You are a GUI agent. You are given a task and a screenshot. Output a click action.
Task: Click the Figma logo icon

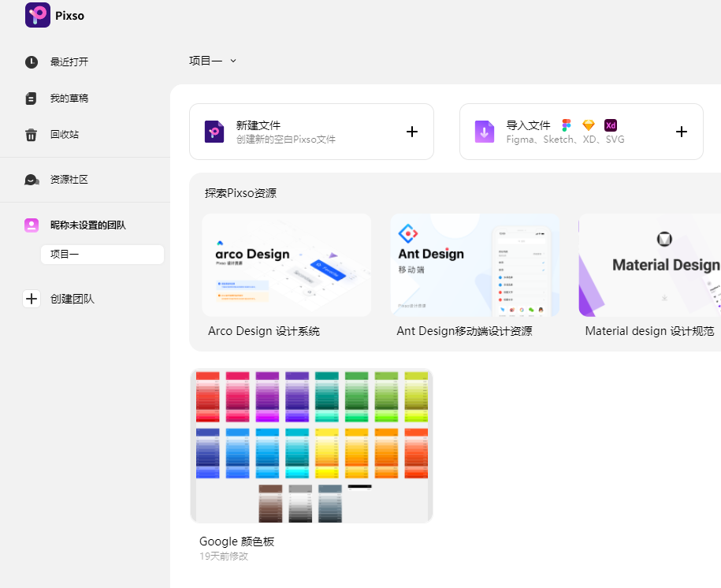click(567, 125)
